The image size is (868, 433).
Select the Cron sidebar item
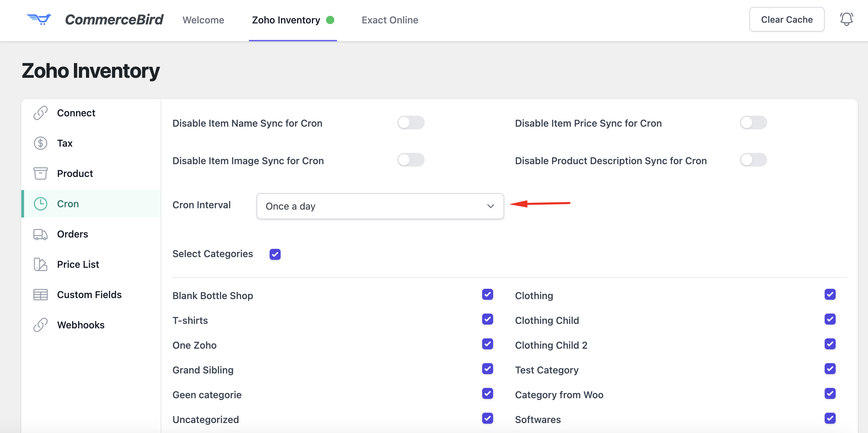click(x=68, y=204)
